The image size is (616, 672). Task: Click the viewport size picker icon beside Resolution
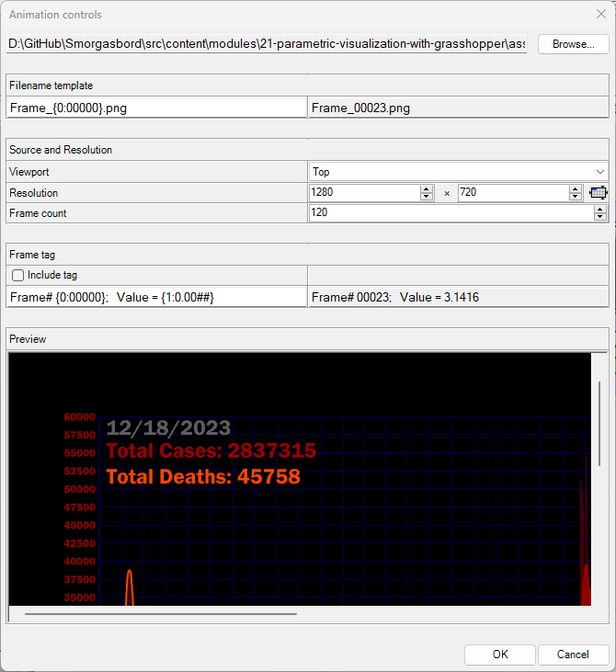pyautogui.click(x=599, y=193)
